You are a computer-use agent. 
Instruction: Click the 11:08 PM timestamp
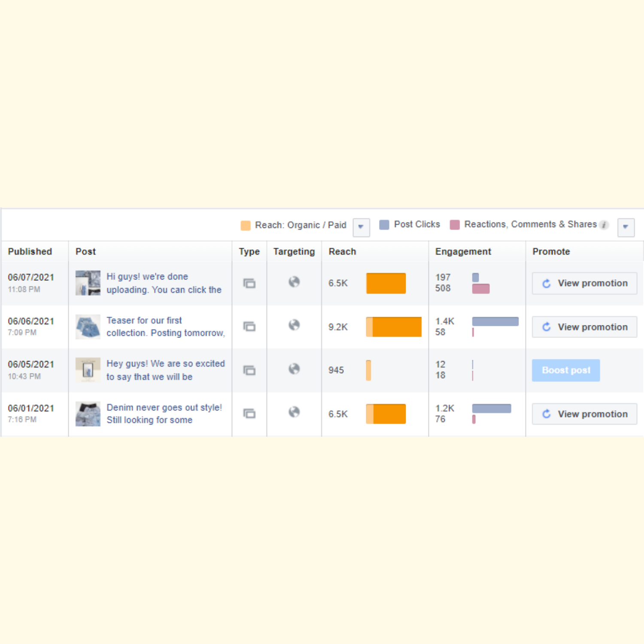pyautogui.click(x=24, y=289)
